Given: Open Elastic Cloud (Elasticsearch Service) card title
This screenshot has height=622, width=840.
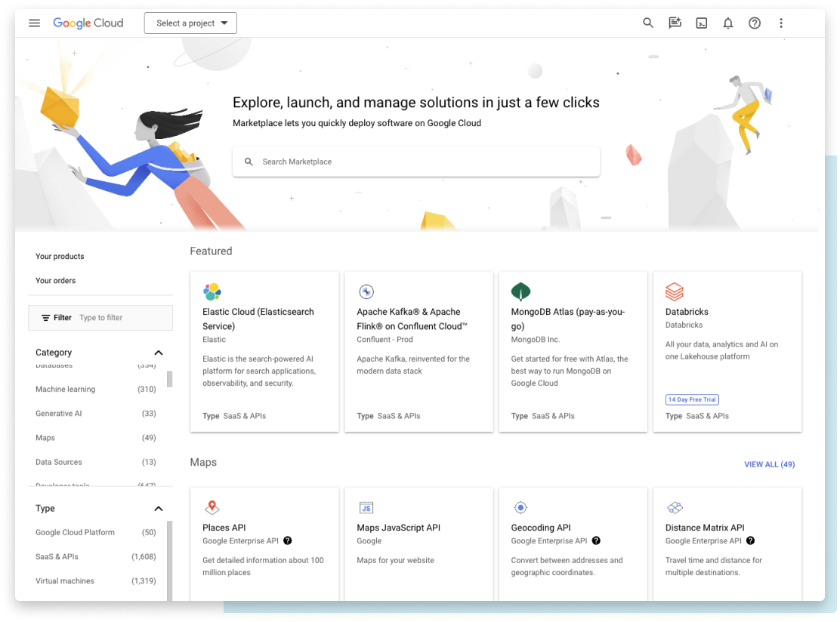Looking at the screenshot, I should point(258,319).
